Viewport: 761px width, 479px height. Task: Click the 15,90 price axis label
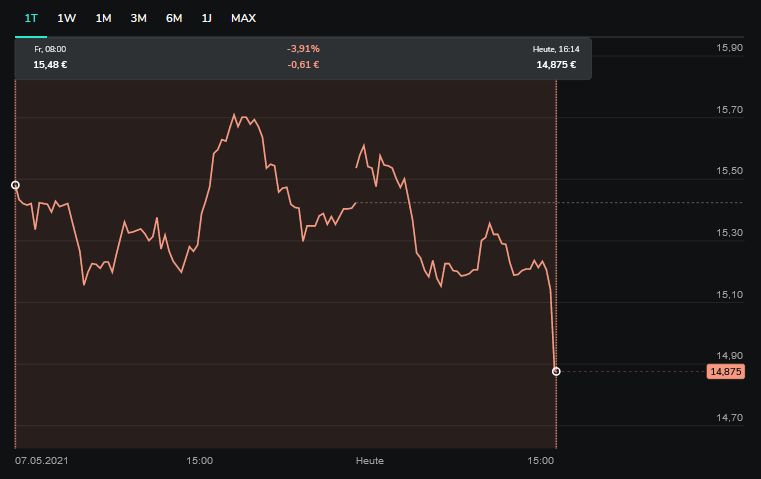click(x=730, y=48)
